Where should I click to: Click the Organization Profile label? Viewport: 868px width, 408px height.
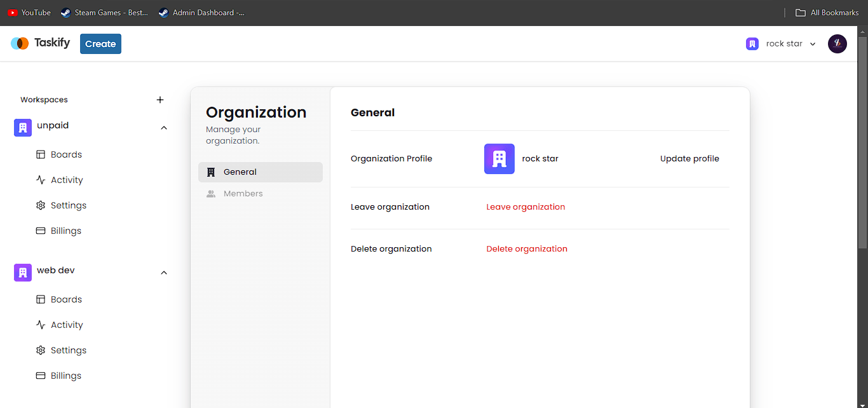click(391, 159)
